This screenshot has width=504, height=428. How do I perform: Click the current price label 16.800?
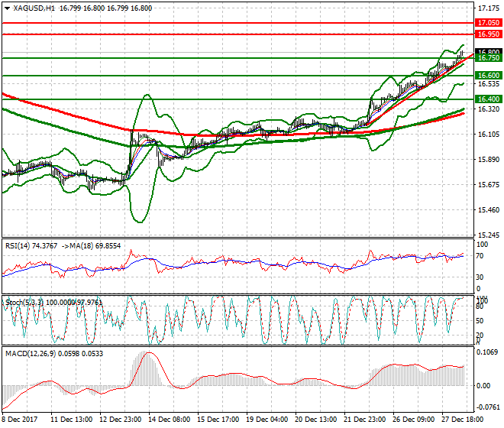click(x=488, y=51)
